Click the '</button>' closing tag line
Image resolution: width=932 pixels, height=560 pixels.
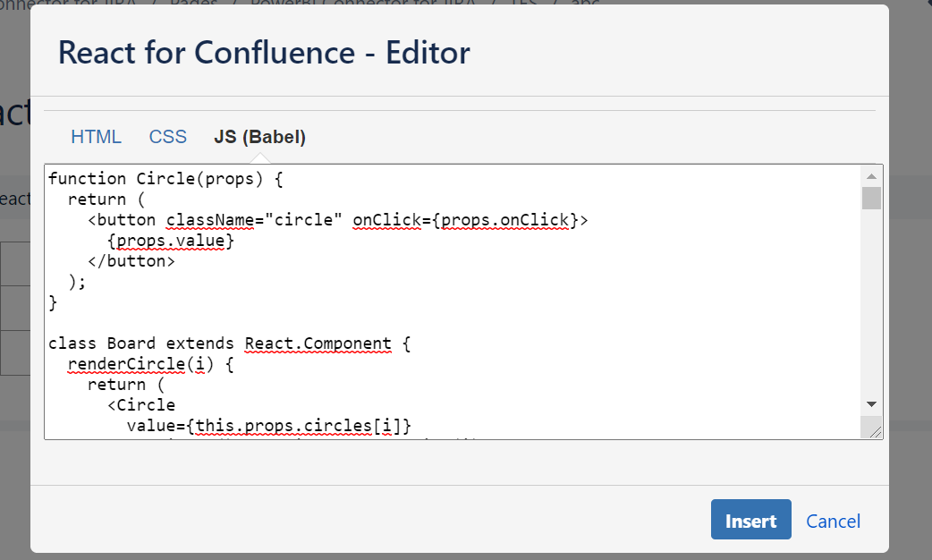131,261
